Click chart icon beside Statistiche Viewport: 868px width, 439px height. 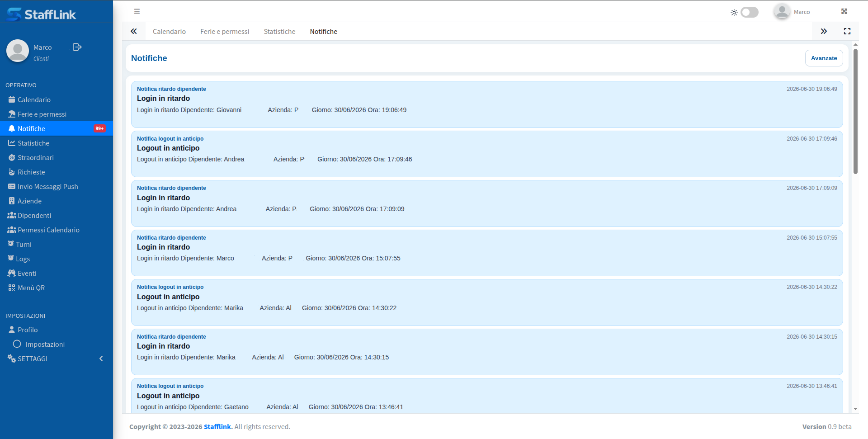(x=12, y=143)
